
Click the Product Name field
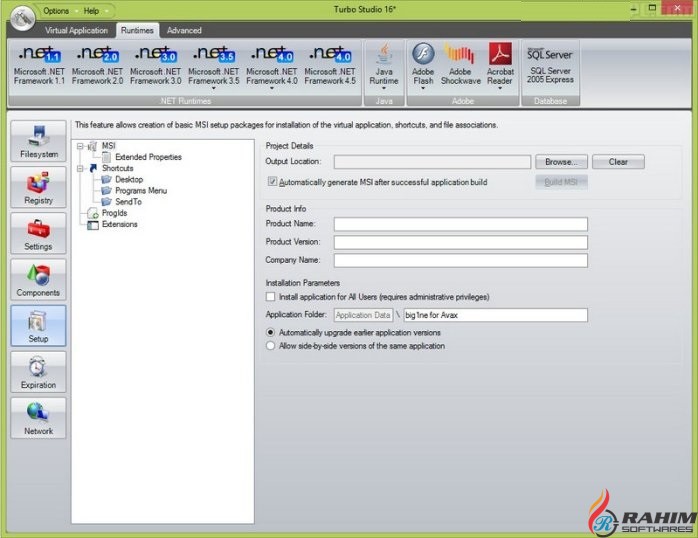(x=461, y=224)
